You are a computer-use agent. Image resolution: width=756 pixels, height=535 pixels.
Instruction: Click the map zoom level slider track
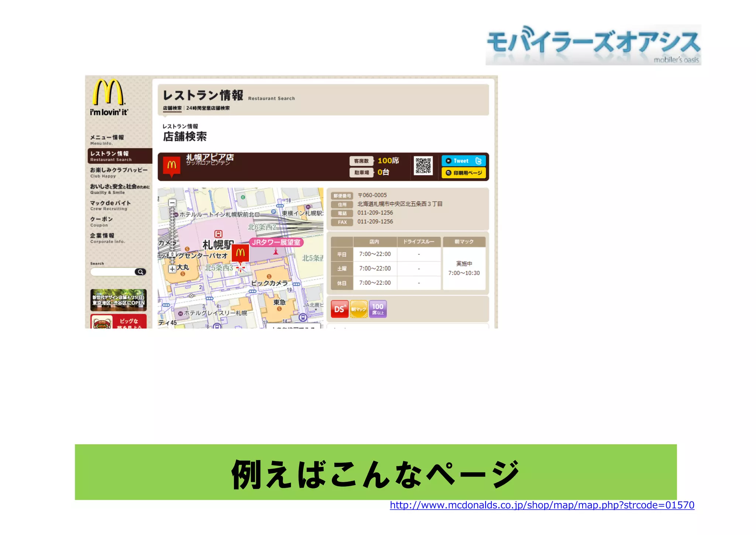click(172, 236)
